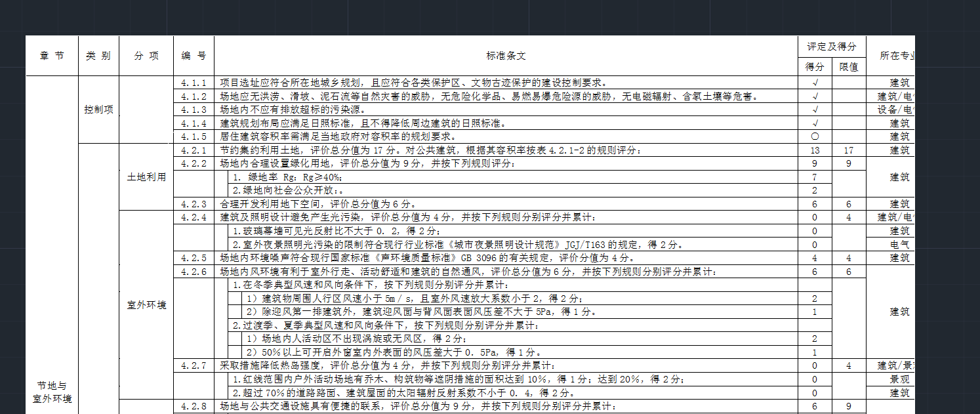Select the 标准条文 header cell
Viewport: 980px width, 414px height.
click(506, 56)
